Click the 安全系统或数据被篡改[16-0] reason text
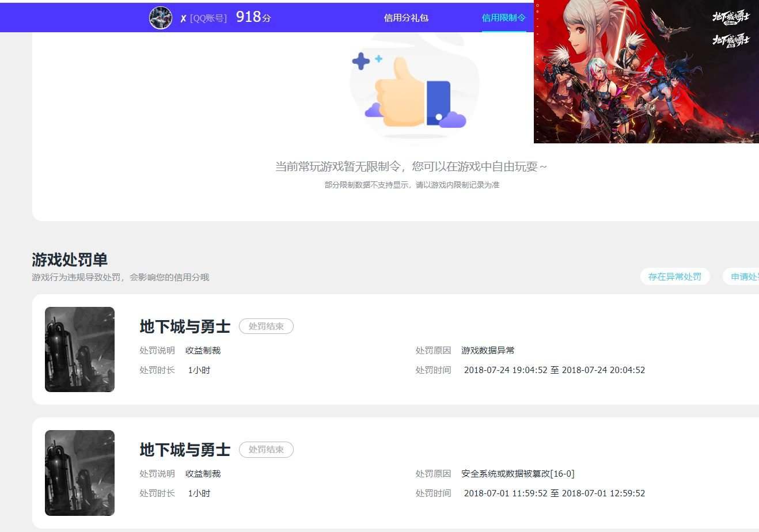This screenshot has width=759, height=532. point(518,473)
